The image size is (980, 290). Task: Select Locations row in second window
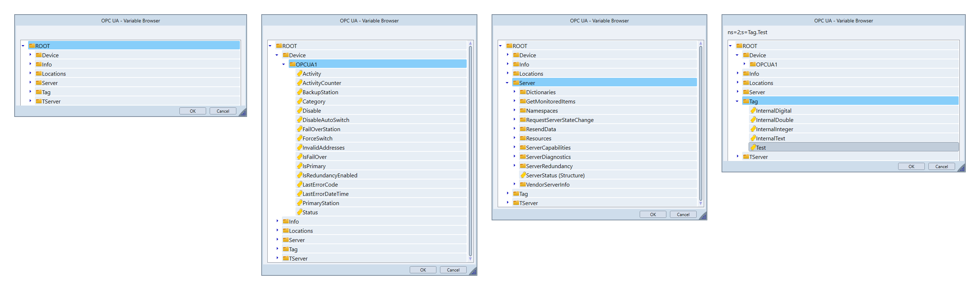click(374, 230)
